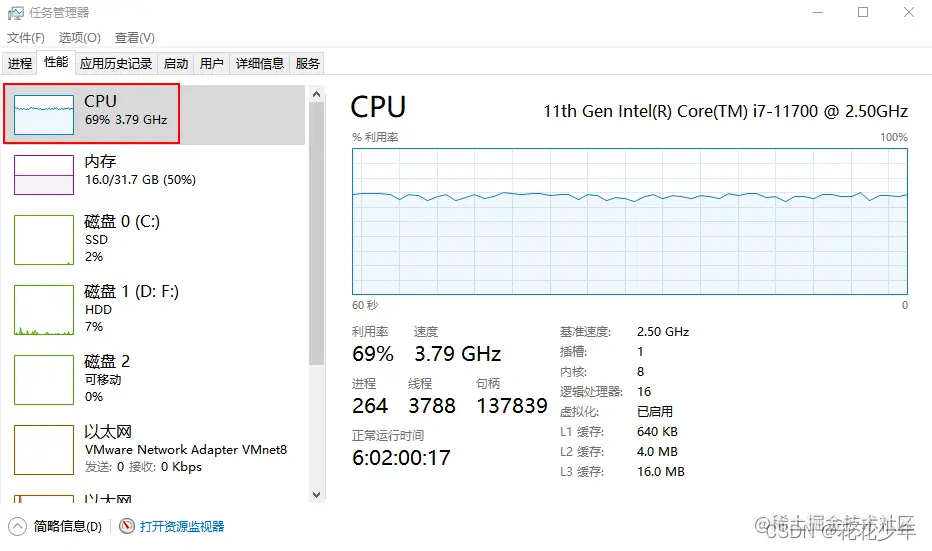Open the 磁盘 1 (D: F:) HDD graph
Viewport: 932px width, 551px height.
click(x=44, y=310)
